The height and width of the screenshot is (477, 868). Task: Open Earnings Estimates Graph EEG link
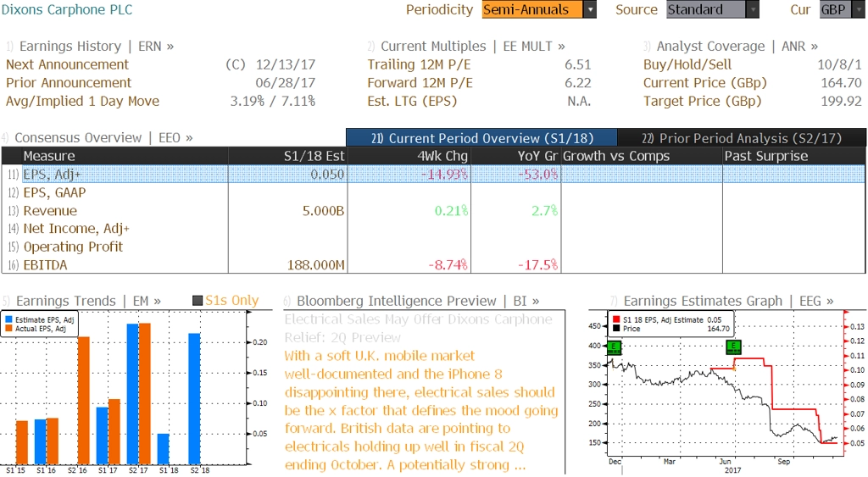point(728,301)
